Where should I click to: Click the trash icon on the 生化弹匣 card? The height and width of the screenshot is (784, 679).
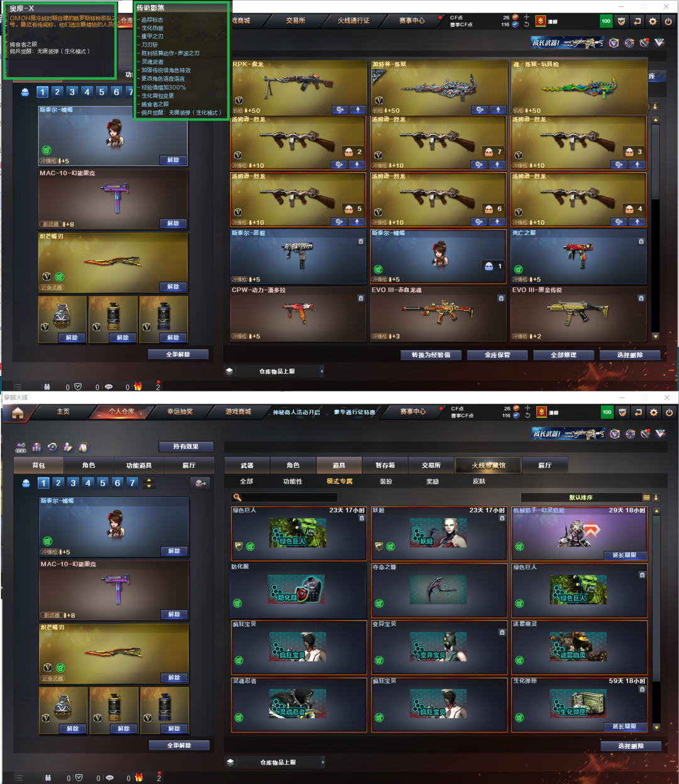[642, 690]
